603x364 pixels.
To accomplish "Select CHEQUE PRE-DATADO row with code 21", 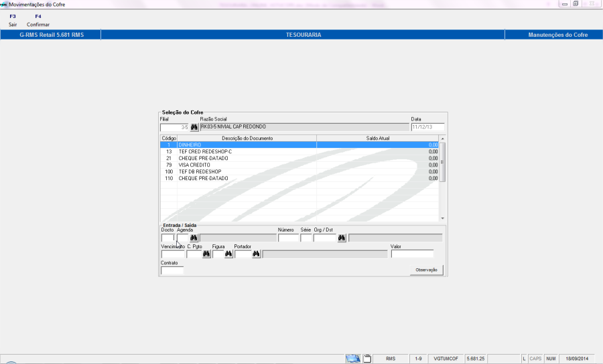I will pyautogui.click(x=299, y=158).
